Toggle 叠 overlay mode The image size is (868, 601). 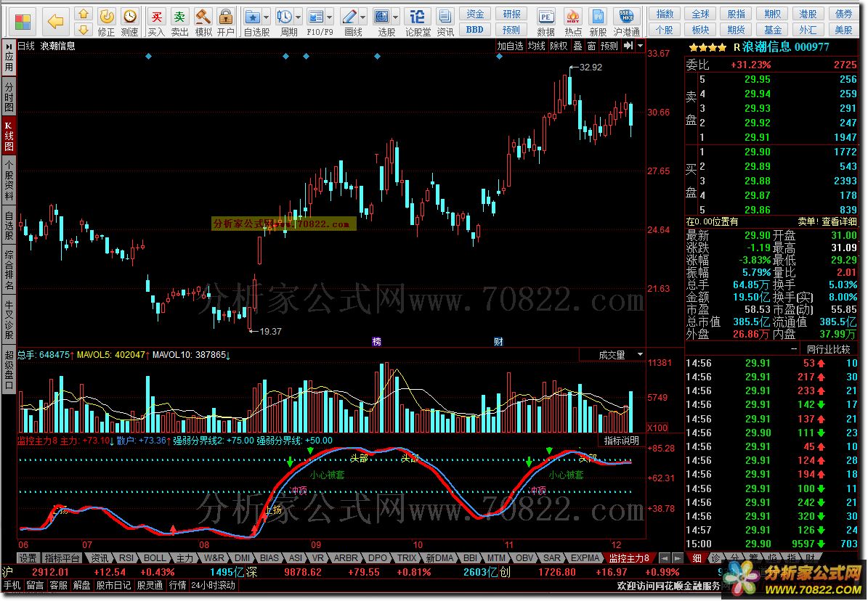click(x=577, y=46)
